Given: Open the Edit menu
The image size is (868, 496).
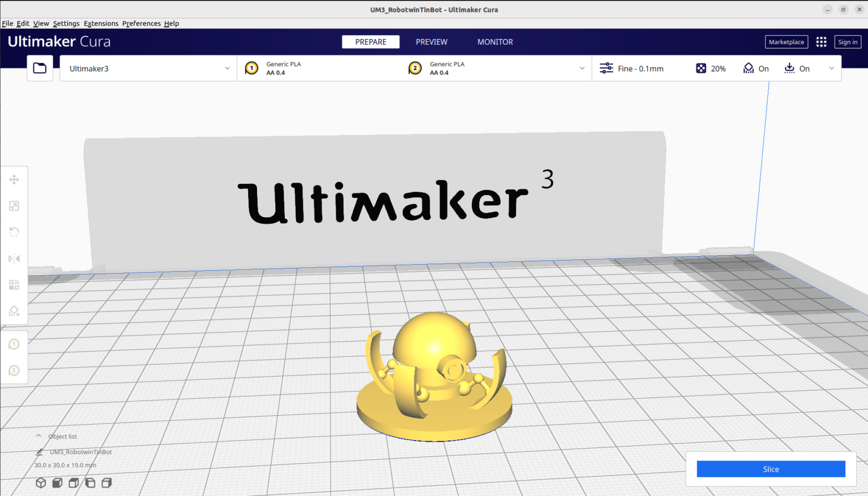Looking at the screenshot, I should pyautogui.click(x=23, y=23).
